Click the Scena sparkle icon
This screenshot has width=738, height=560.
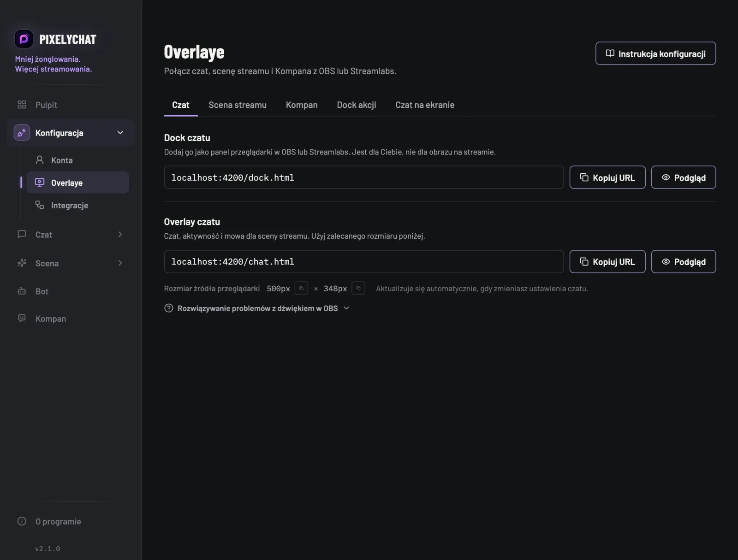point(22,263)
